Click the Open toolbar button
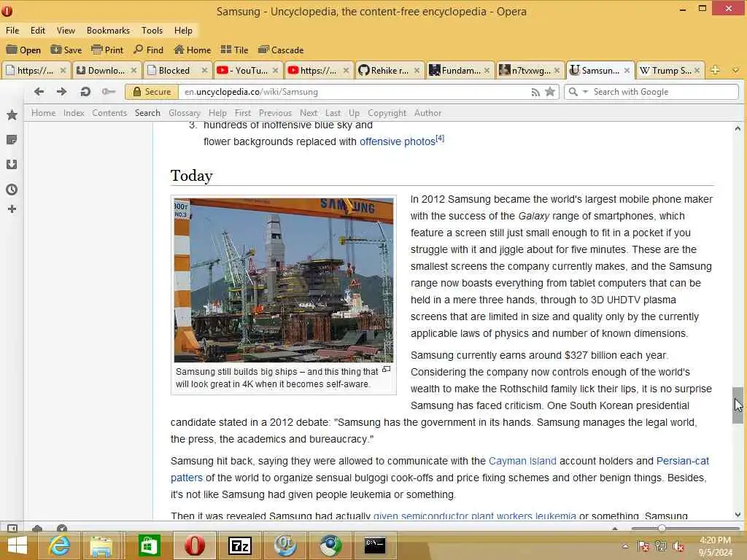This screenshot has width=747, height=560. pyautogui.click(x=23, y=50)
